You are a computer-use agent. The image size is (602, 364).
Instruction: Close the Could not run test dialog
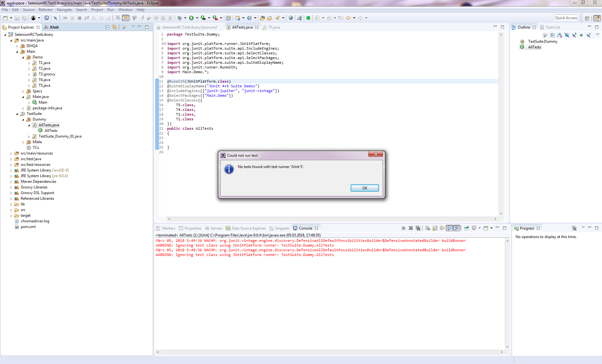[376, 154]
